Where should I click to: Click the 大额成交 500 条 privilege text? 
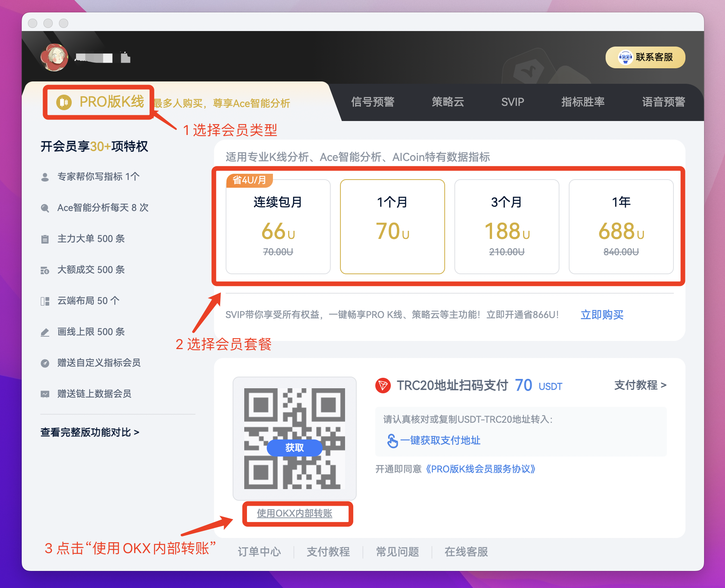[x=91, y=270]
